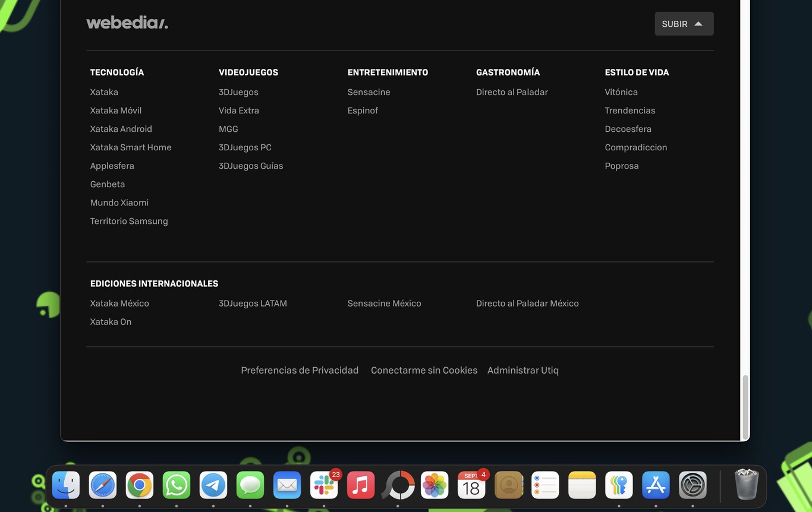Open Directo al Paladar México
Screen dimensions: 812x512
tap(527, 303)
